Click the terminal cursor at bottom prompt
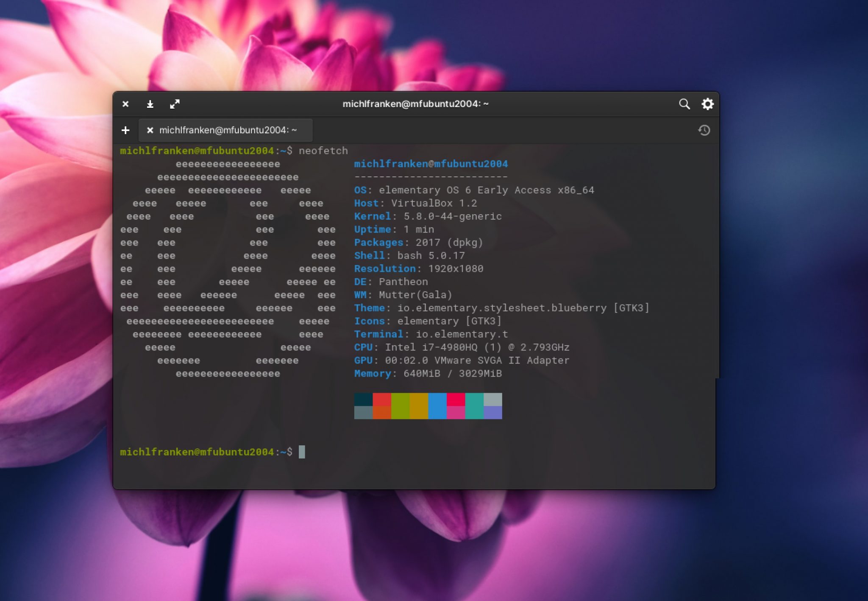Screen dimensions: 868x601 click(x=302, y=452)
